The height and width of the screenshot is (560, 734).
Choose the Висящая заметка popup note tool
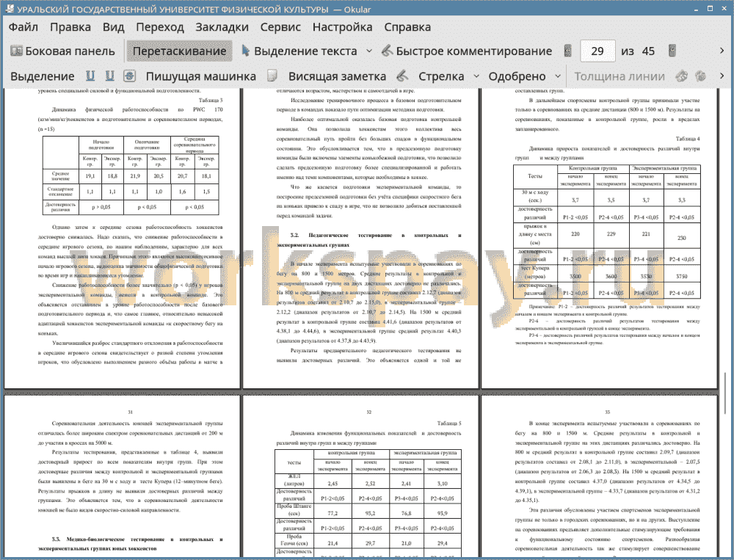337,76
